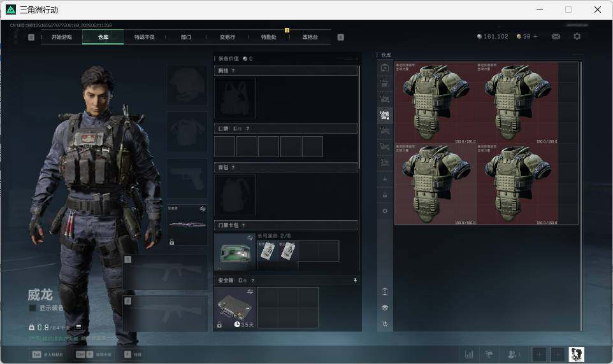
Task: Open the 交易行 tab
Action: point(227,37)
